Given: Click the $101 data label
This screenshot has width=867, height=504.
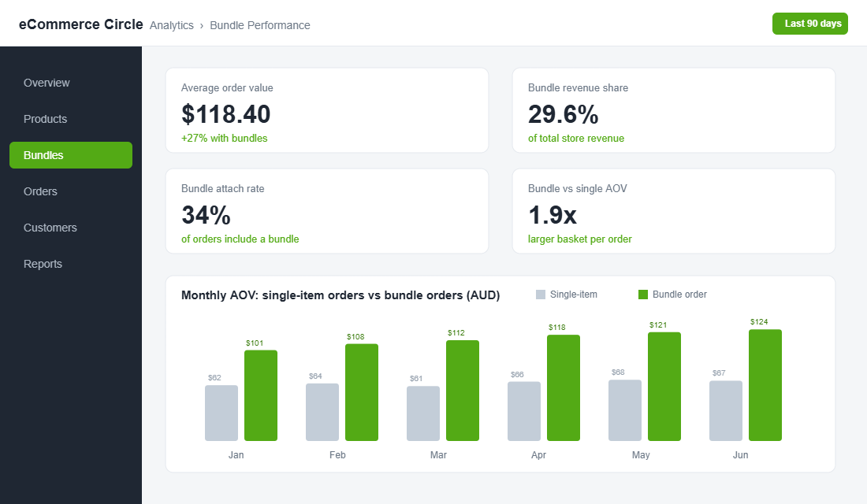Looking at the screenshot, I should (255, 343).
